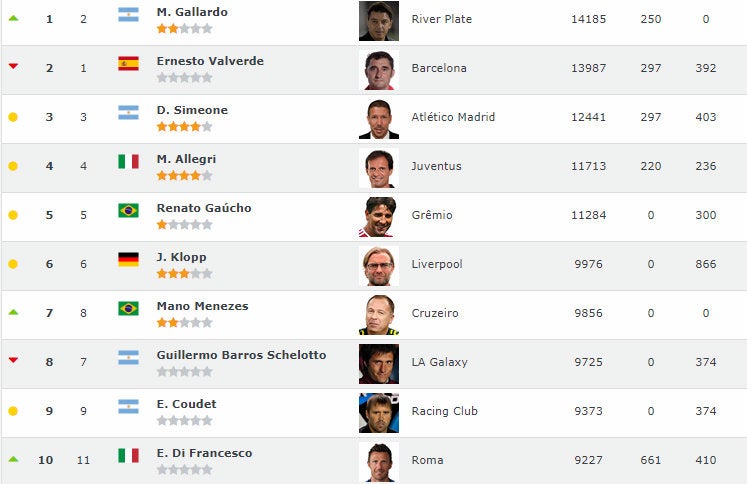Viewport: 747px width, 484px height.
Task: Click J. Klopp's portrait photo
Action: [x=378, y=266]
